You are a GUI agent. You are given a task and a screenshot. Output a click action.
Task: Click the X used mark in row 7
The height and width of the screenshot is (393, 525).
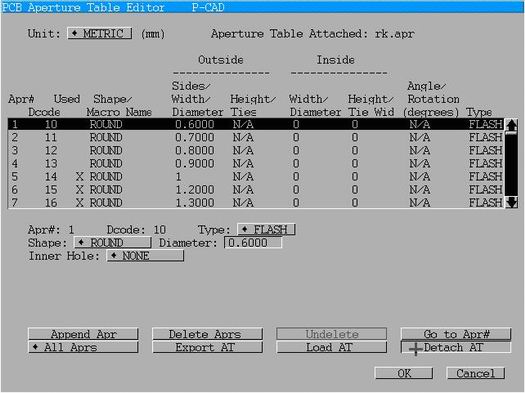click(x=79, y=203)
